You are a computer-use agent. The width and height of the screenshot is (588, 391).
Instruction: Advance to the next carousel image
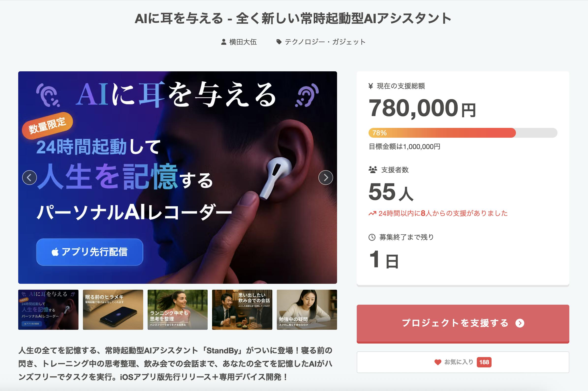coord(325,178)
